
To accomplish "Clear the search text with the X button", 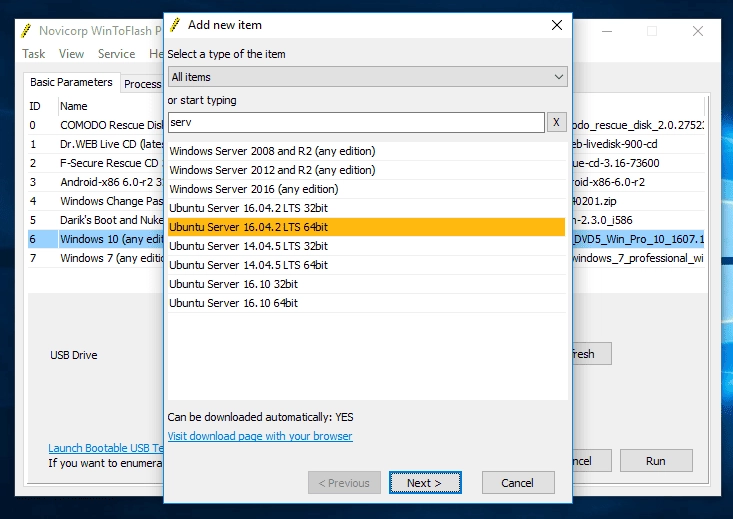I will (x=556, y=123).
